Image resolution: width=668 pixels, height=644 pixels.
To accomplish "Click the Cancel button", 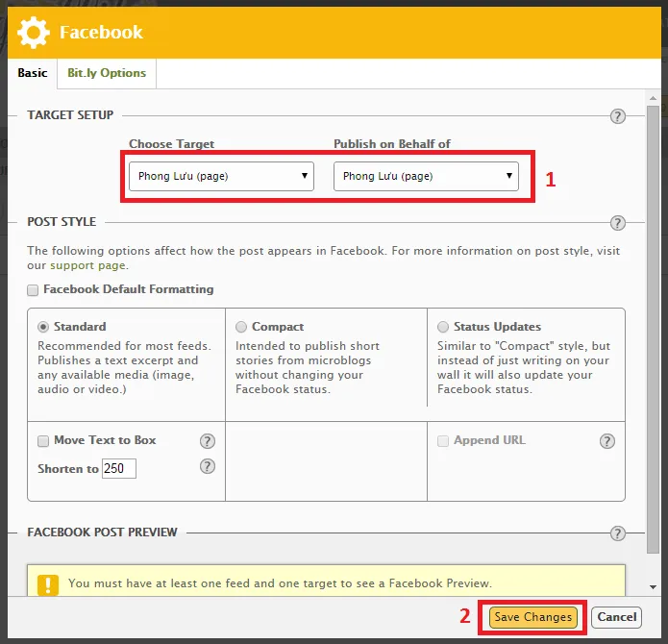I will coord(616,617).
